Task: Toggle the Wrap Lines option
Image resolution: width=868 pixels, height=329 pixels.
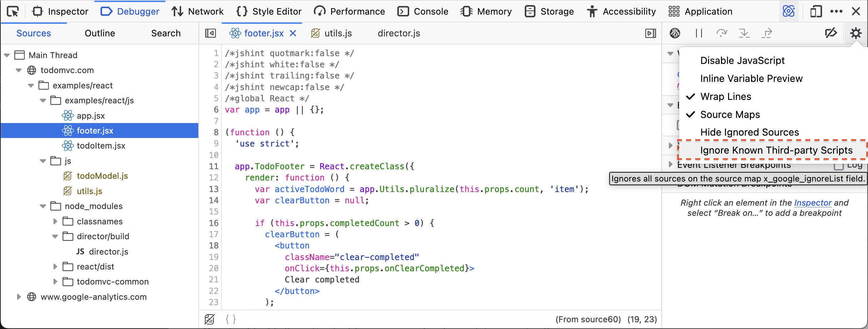Action: [726, 97]
